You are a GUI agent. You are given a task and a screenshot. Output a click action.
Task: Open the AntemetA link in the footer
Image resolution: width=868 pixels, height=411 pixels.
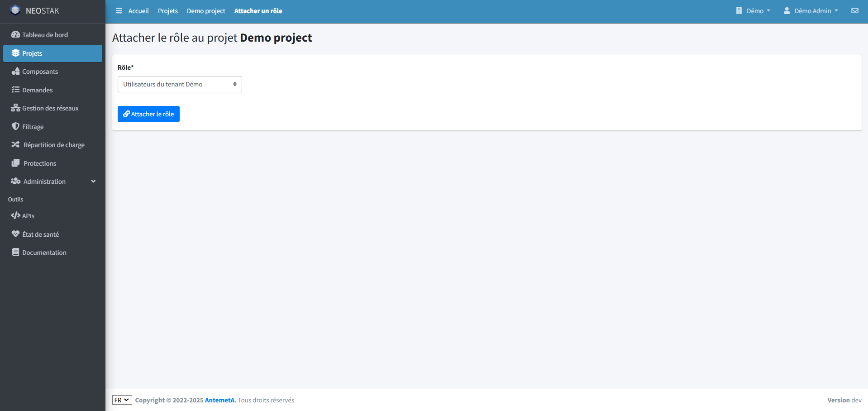point(220,400)
